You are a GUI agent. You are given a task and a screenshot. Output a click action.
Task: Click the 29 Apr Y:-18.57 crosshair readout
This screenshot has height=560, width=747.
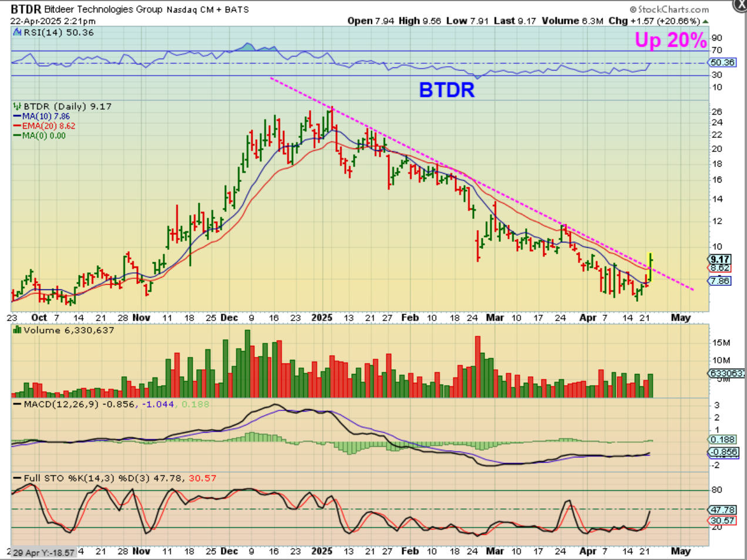[43, 553]
